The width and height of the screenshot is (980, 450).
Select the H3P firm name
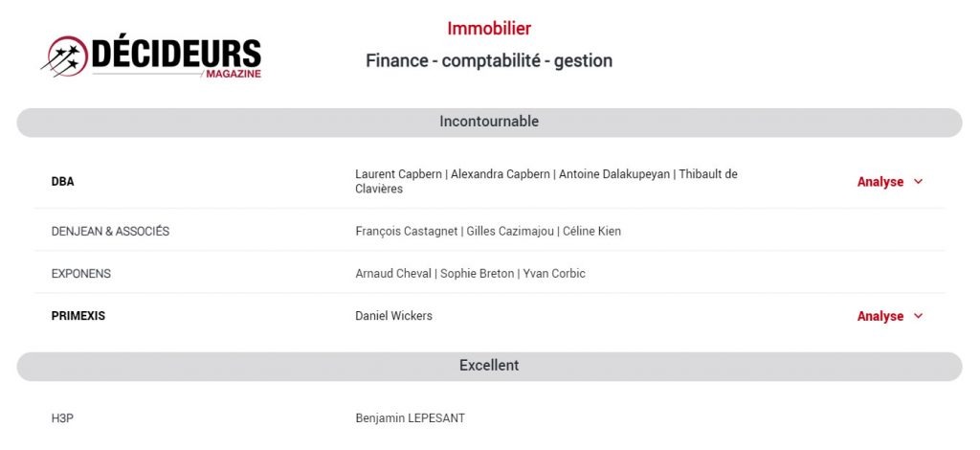[x=62, y=418]
